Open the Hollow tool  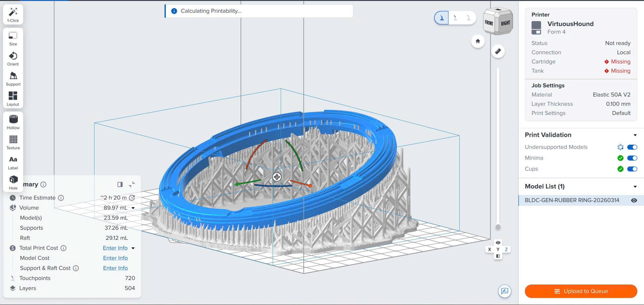[x=13, y=122]
